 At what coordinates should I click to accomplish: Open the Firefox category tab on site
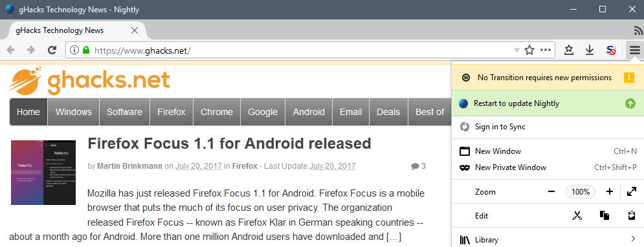click(x=172, y=112)
